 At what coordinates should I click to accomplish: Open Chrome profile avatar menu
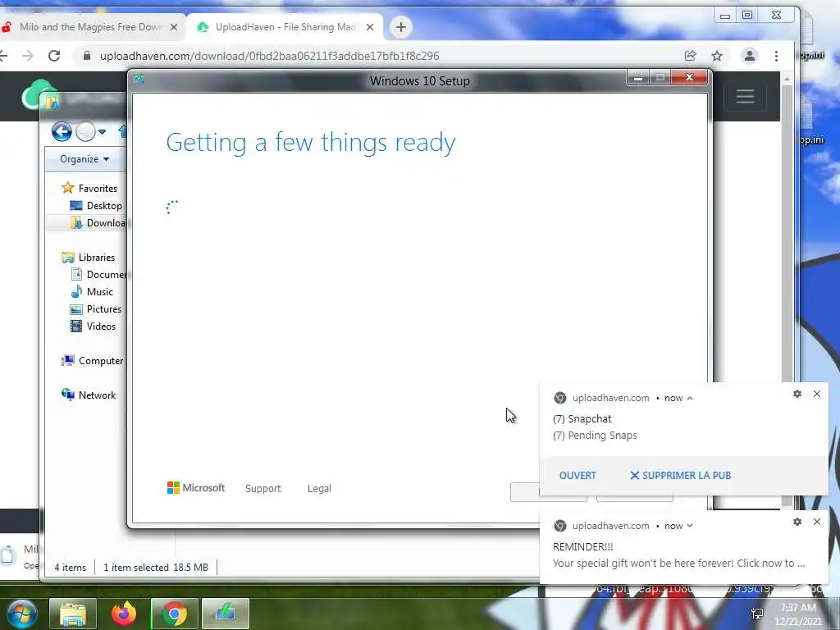(750, 56)
